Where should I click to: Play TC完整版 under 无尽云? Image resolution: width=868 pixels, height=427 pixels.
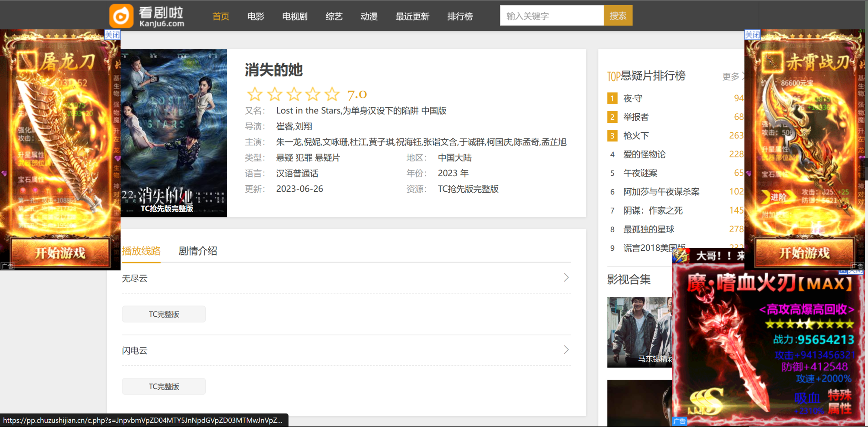[164, 314]
